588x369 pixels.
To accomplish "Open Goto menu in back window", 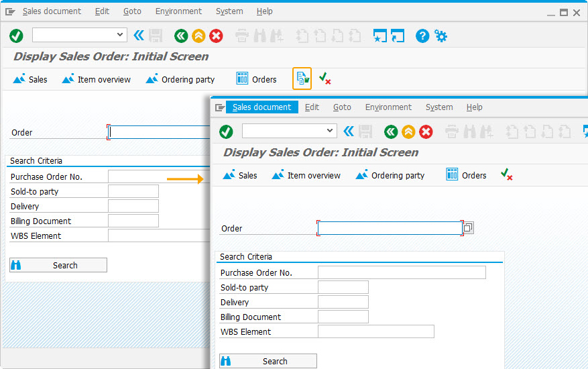I will click(x=132, y=11).
